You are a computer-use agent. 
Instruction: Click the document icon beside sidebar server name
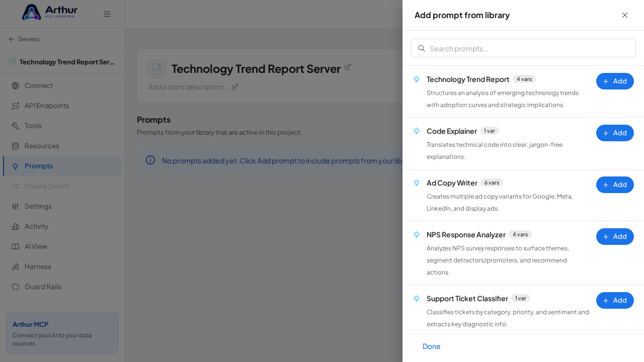12,62
